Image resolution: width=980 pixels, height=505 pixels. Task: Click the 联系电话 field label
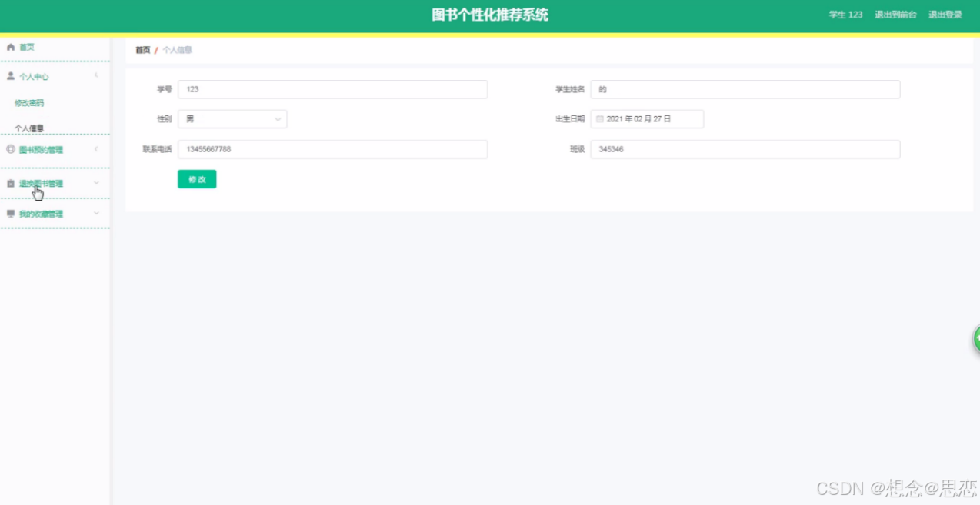pyautogui.click(x=157, y=149)
